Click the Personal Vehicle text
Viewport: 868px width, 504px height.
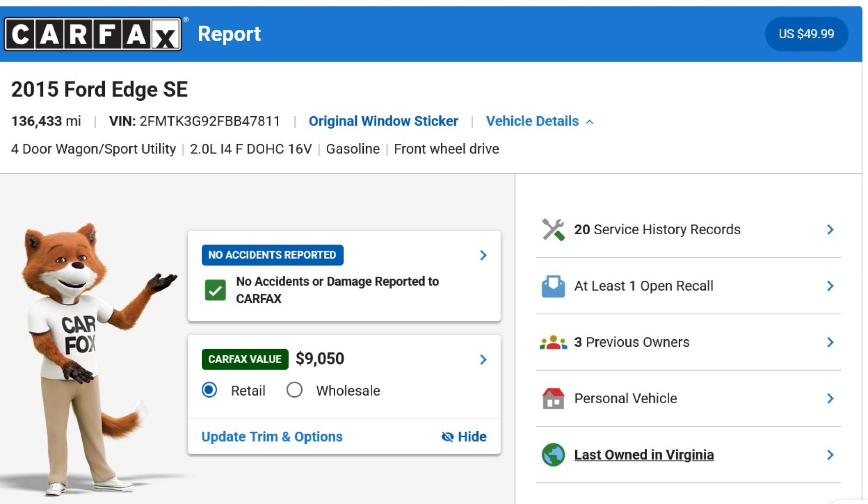626,399
